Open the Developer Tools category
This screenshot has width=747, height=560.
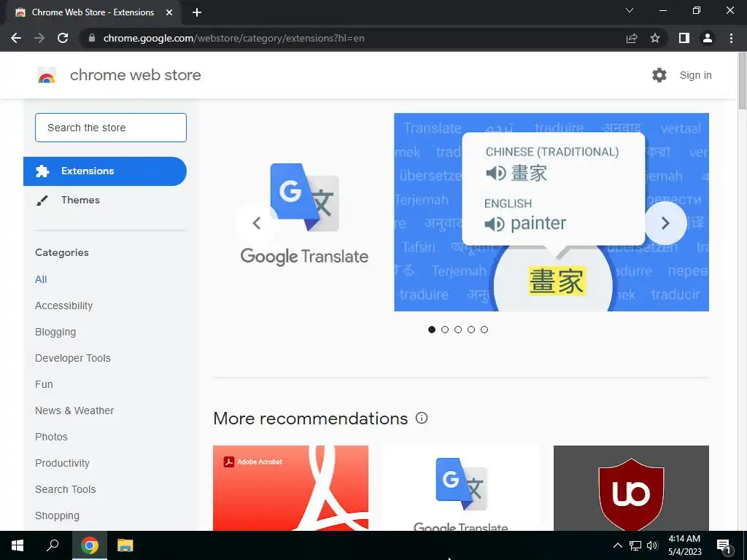click(x=73, y=358)
